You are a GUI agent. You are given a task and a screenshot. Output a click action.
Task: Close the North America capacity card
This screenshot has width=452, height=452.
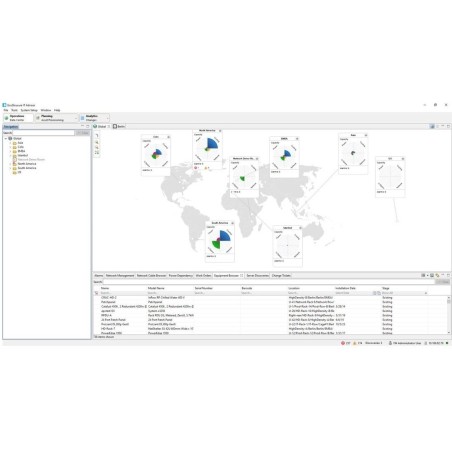pyautogui.click(x=220, y=131)
